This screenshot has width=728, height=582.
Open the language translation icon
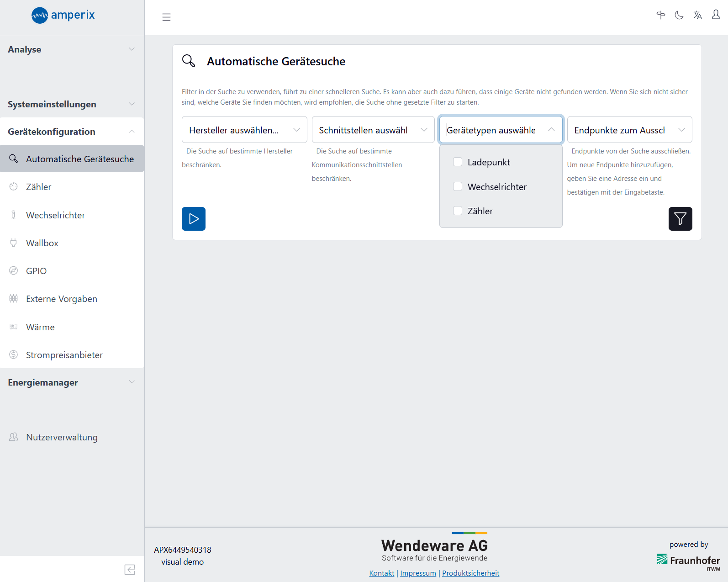697,16
